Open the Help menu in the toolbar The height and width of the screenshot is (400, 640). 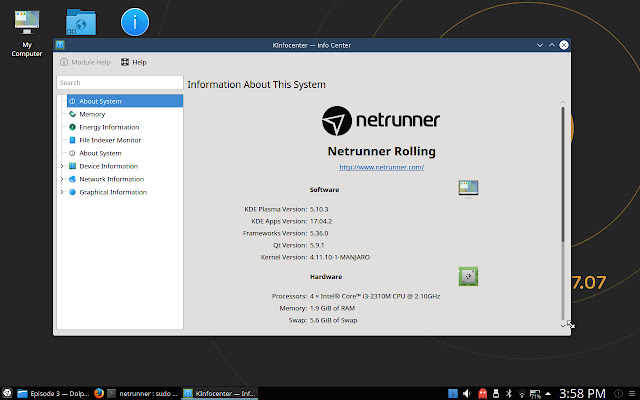(133, 62)
